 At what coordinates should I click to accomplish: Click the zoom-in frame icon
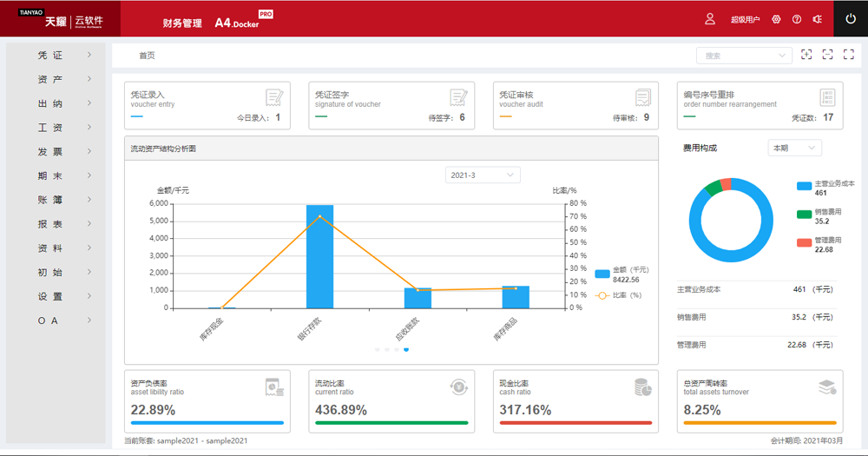click(x=806, y=55)
